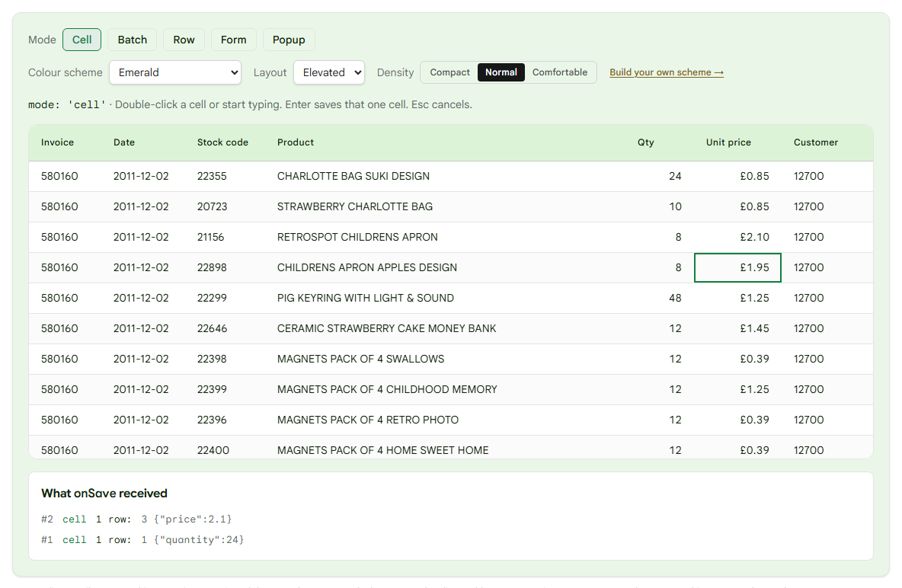
Task: Set density to Comfortable
Action: [x=560, y=72]
